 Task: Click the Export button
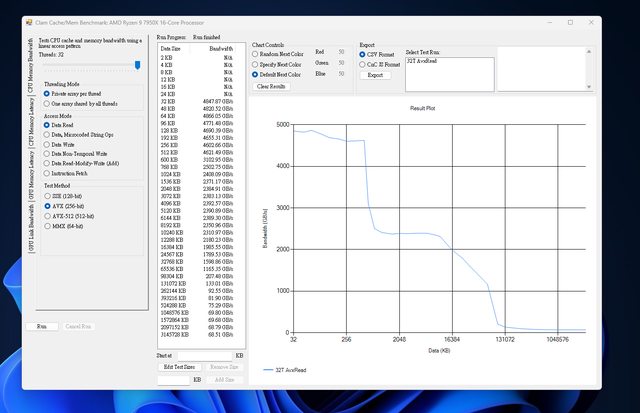tap(375, 75)
